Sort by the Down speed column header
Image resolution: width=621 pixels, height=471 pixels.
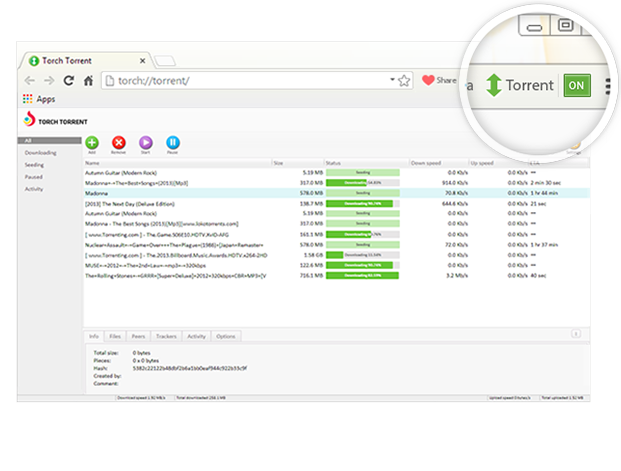point(439,163)
